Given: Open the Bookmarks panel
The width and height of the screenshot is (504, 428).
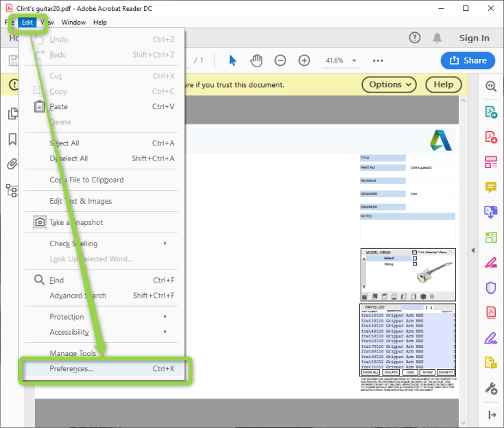Looking at the screenshot, I should point(12,139).
